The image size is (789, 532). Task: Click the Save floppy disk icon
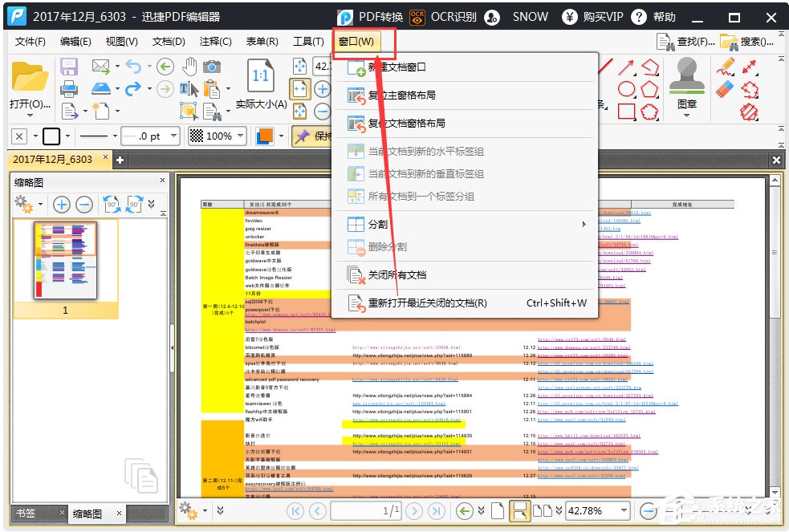tap(69, 67)
